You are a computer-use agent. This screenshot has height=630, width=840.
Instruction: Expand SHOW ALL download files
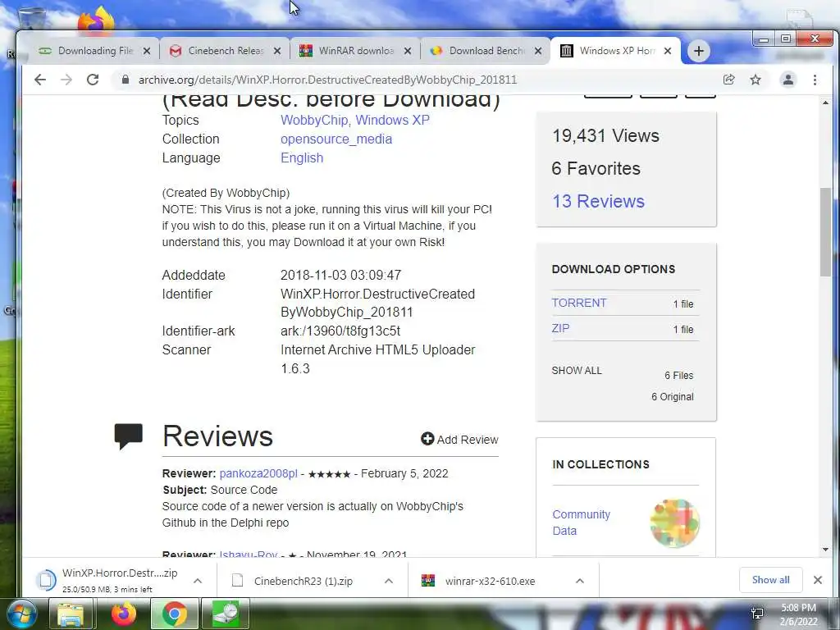577,370
